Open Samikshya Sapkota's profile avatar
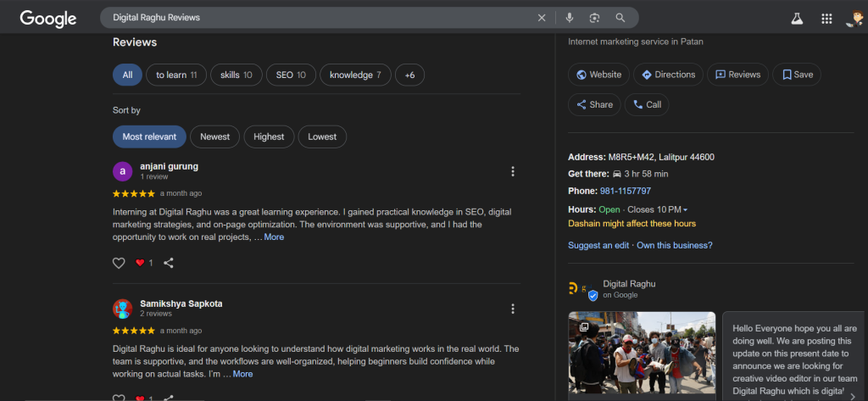868x401 pixels. click(122, 309)
